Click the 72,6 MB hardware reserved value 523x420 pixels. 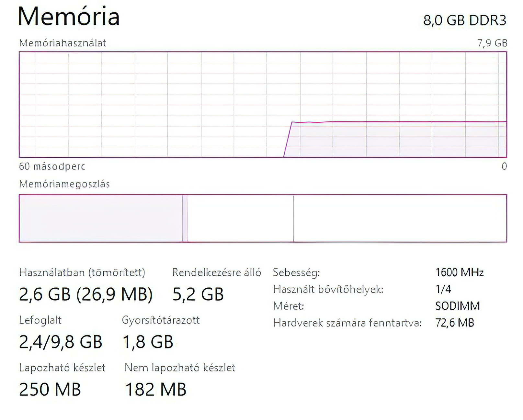pos(454,323)
